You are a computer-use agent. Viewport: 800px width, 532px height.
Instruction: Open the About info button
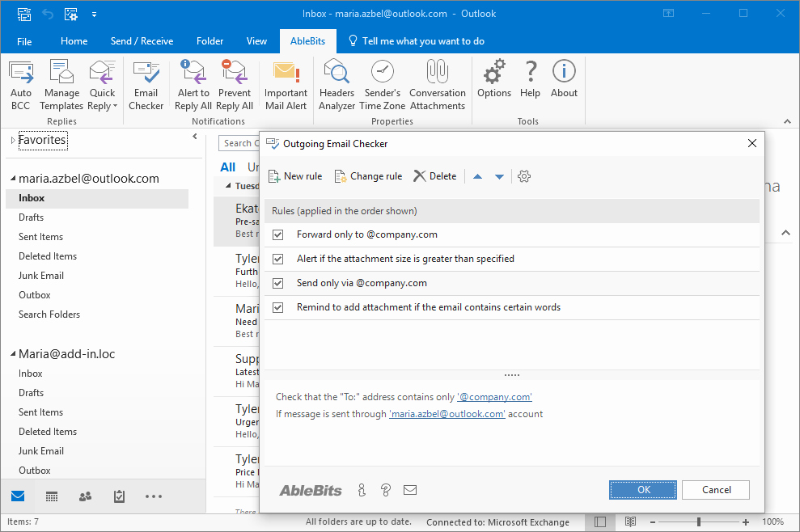564,79
